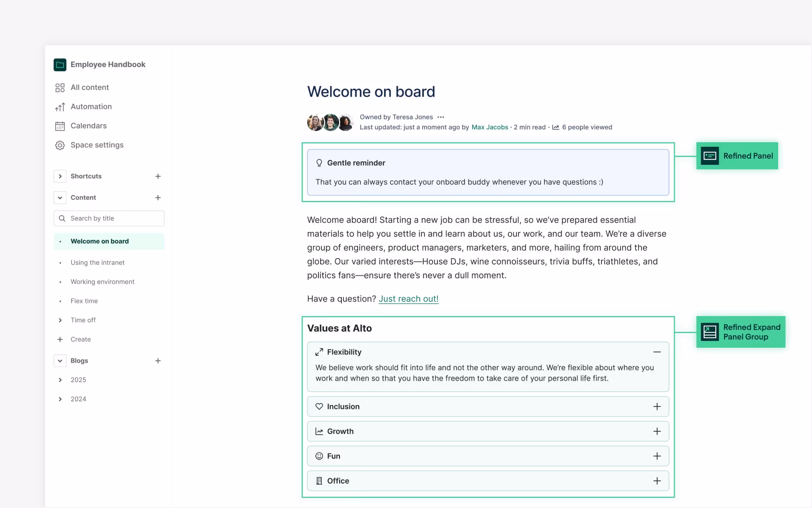Click the Employee Handbook space icon
This screenshot has width=812, height=508.
(60, 64)
